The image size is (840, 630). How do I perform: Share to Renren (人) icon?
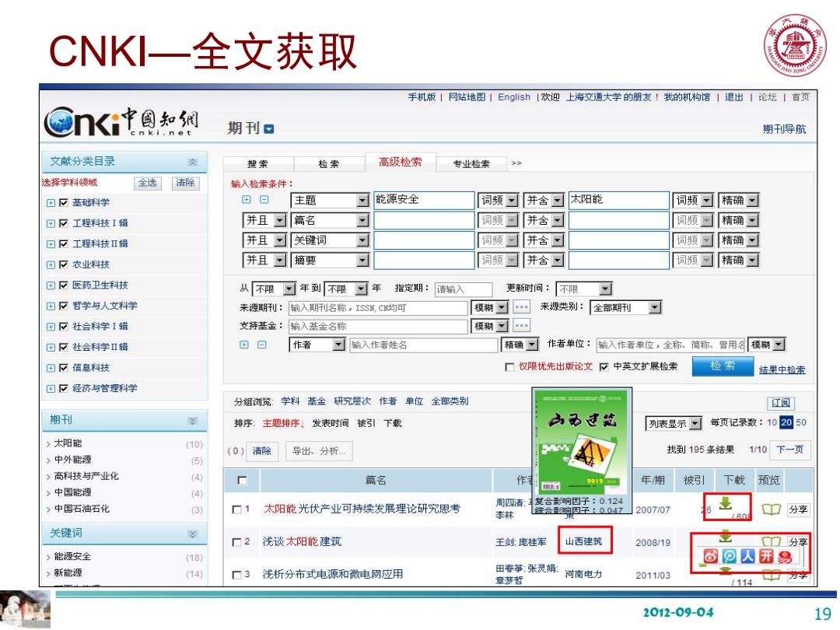click(748, 556)
